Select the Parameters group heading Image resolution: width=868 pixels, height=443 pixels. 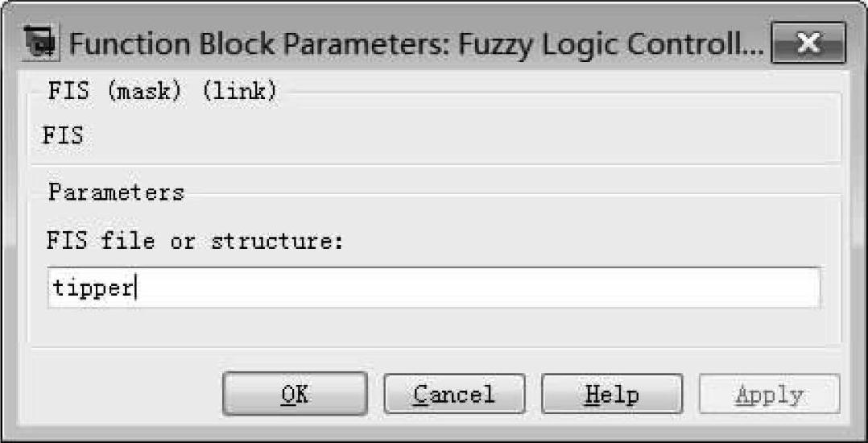(x=116, y=193)
